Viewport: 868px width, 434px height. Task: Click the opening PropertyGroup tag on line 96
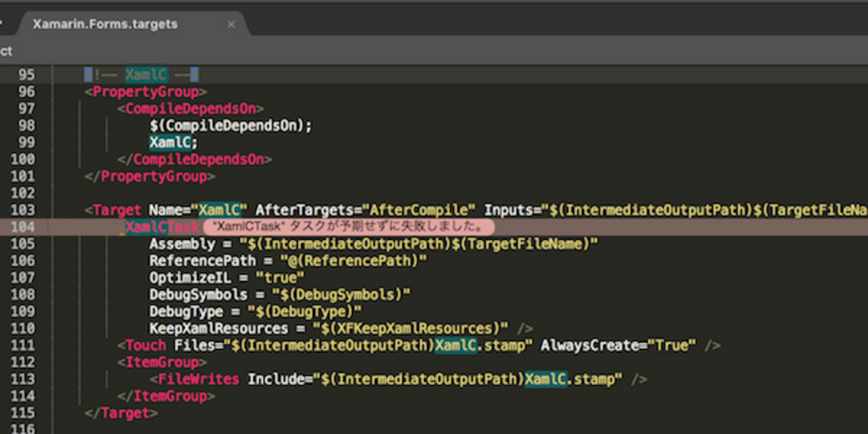tap(146, 91)
